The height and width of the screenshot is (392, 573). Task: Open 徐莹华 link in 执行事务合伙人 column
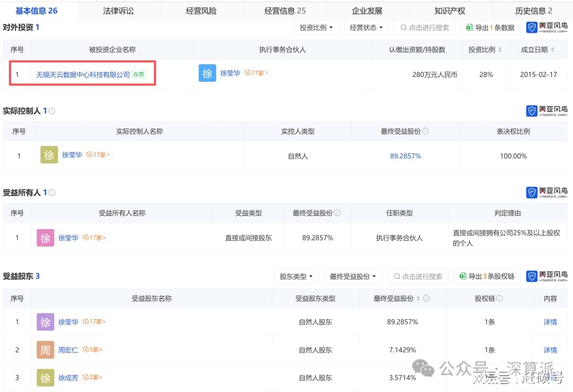coord(230,73)
